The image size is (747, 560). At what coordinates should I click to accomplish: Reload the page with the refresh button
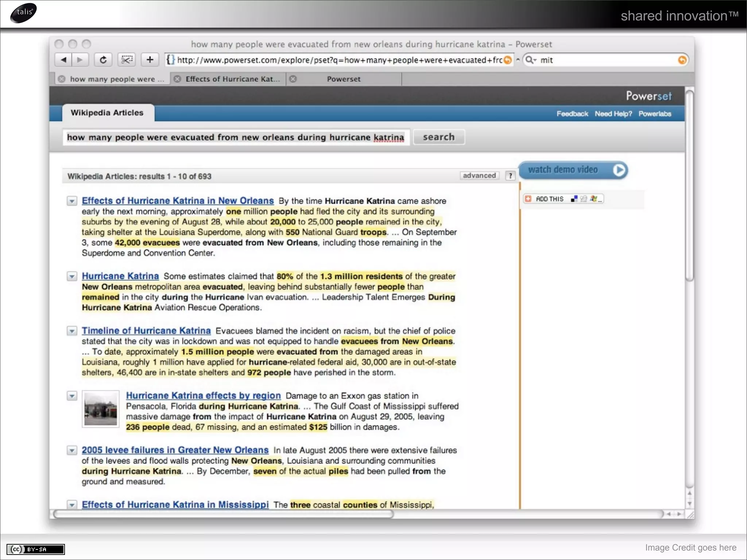tap(103, 60)
